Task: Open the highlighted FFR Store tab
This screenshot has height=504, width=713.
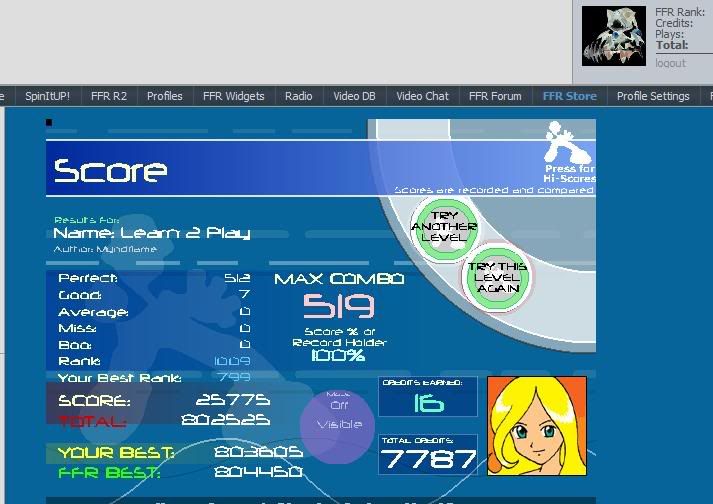Action: (x=569, y=96)
